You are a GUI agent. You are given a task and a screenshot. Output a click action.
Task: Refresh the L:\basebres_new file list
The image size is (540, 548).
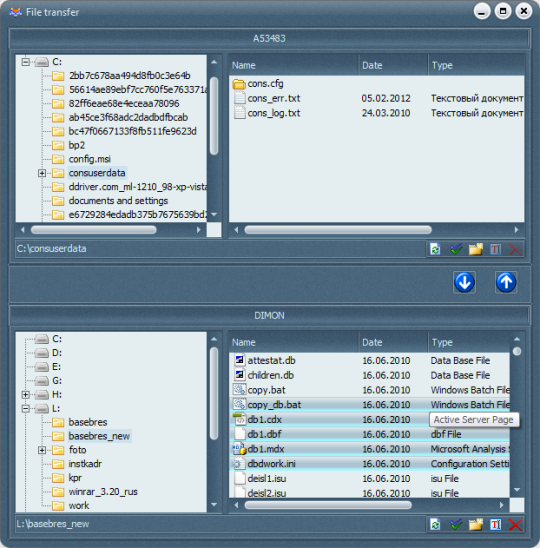click(x=435, y=524)
